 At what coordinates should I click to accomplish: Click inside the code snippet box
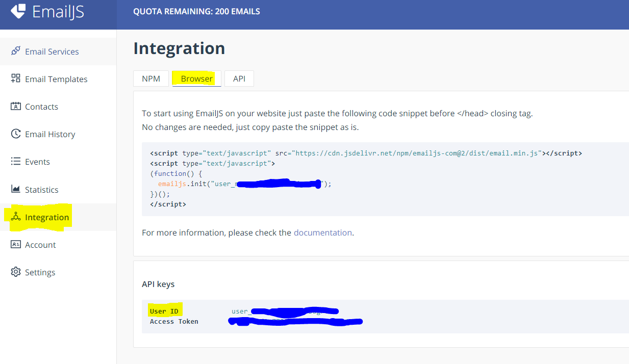click(357, 178)
